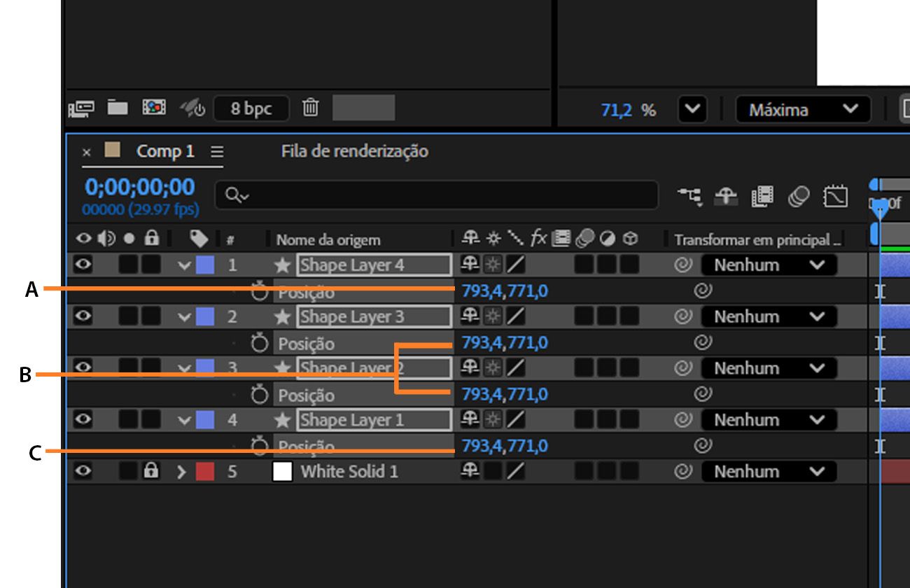Solo Shape Layer 4

128,265
